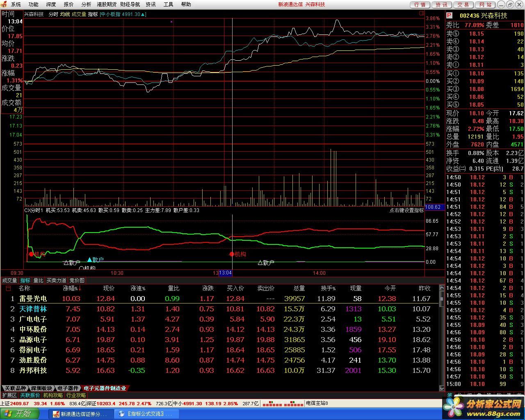Click 点右键设置指标 indicator settings text
Viewport: 525px width, 420px height.
coord(406,210)
